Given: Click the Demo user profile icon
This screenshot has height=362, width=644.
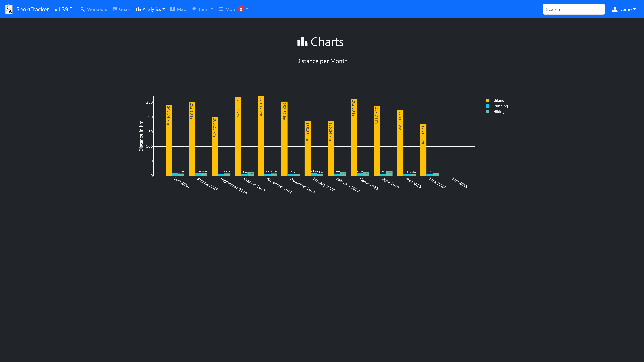Looking at the screenshot, I should tap(615, 9).
